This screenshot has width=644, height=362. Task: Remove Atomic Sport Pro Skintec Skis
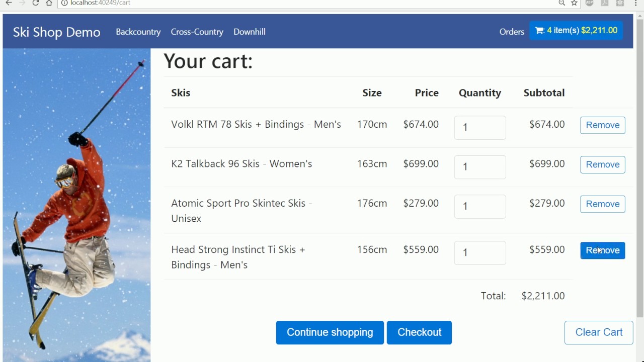tap(603, 204)
